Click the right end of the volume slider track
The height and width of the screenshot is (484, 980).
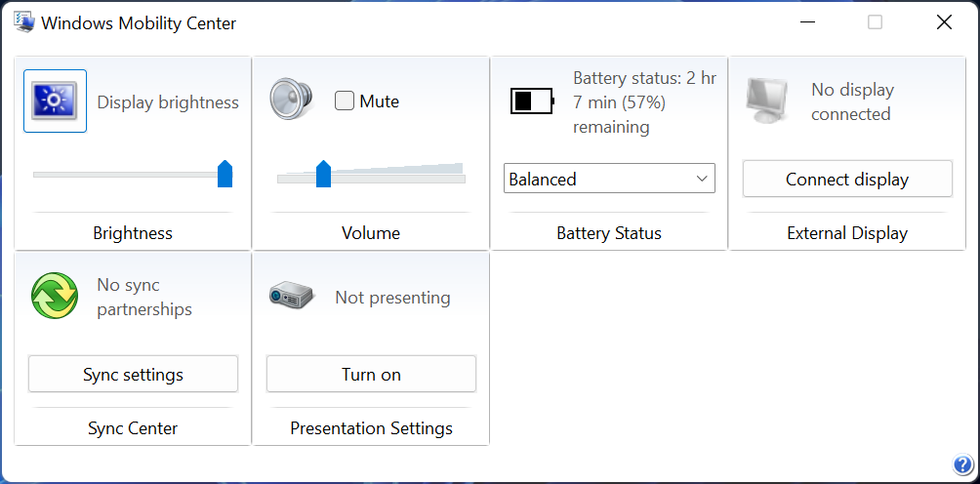[461, 178]
